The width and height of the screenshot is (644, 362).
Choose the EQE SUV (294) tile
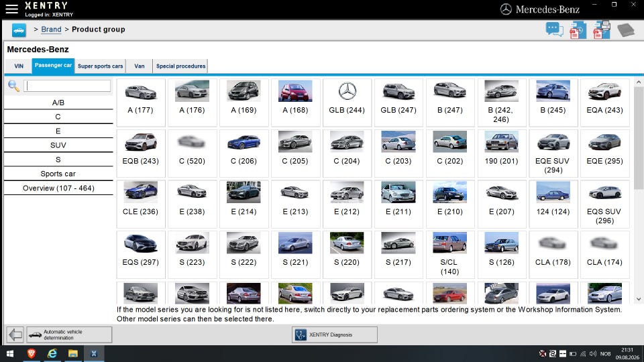[x=553, y=154]
